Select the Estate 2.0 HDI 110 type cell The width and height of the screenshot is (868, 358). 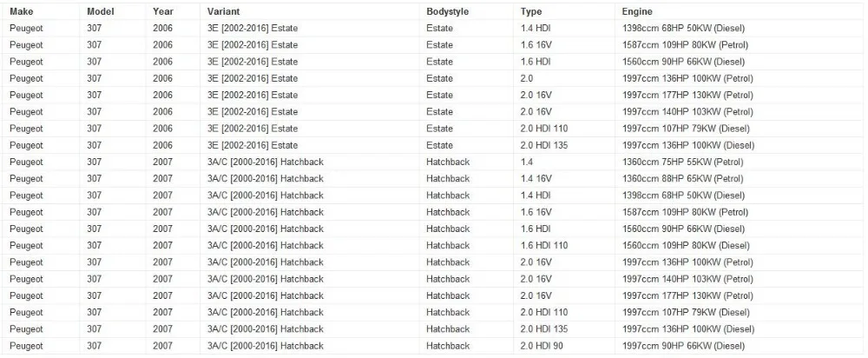click(x=564, y=129)
